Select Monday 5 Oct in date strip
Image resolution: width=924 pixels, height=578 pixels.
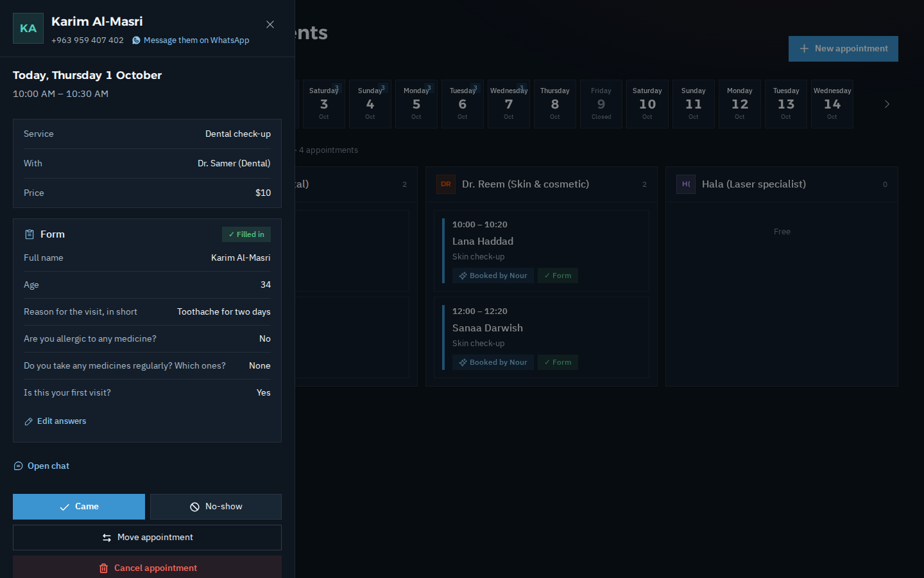tap(416, 104)
